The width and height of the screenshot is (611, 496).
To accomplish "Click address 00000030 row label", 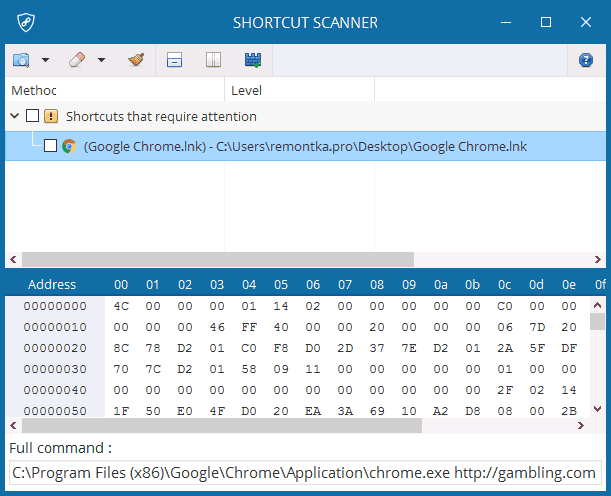I will click(x=55, y=369).
